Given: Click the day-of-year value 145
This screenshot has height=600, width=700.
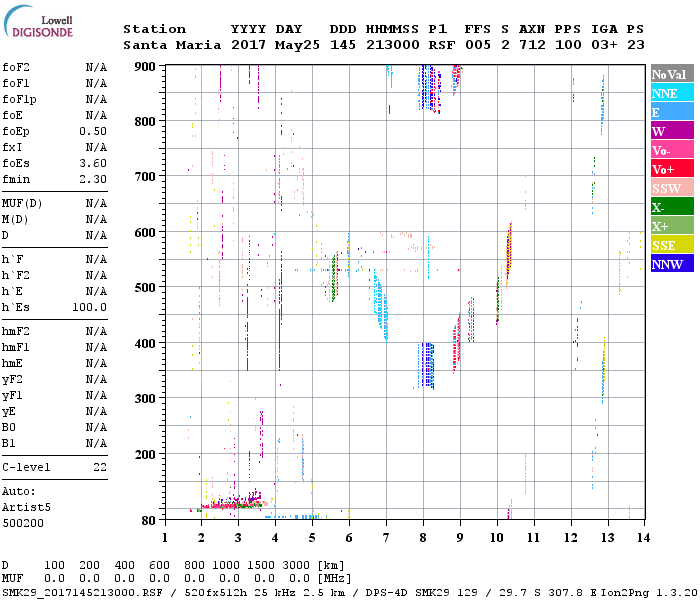Looking at the screenshot, I should click(x=343, y=45).
